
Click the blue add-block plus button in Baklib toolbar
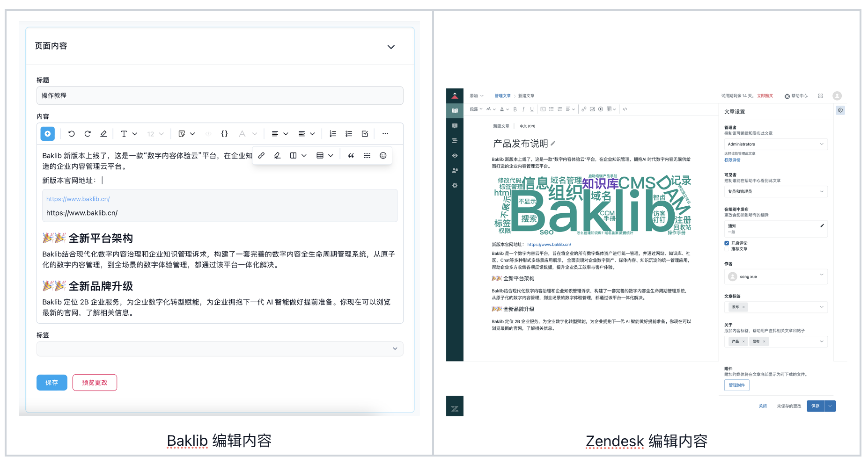point(48,134)
